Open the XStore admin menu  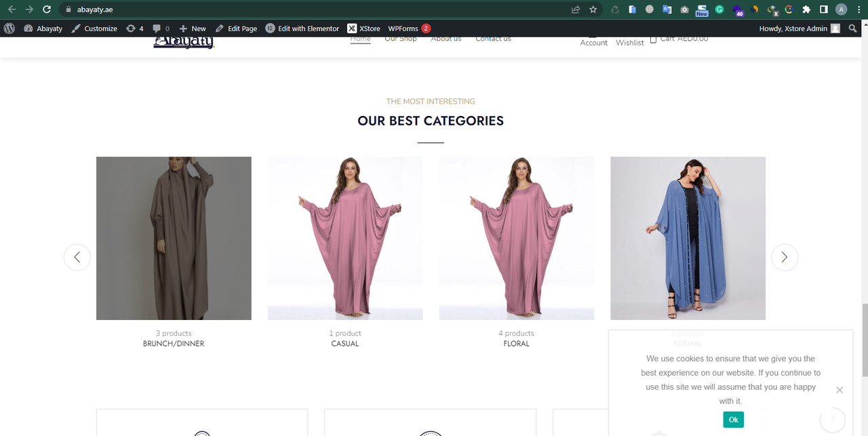pos(364,28)
